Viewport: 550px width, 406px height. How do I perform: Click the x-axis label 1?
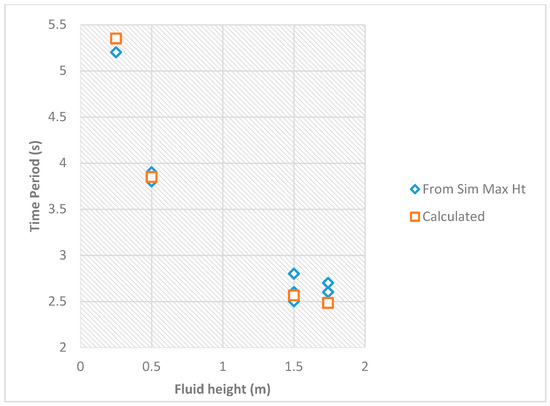pos(223,367)
